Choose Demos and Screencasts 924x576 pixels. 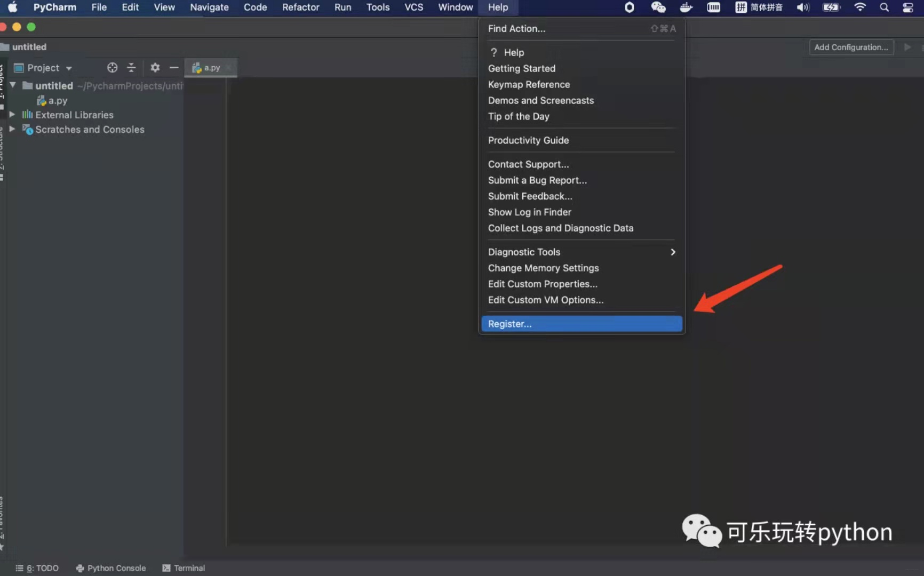(582, 100)
